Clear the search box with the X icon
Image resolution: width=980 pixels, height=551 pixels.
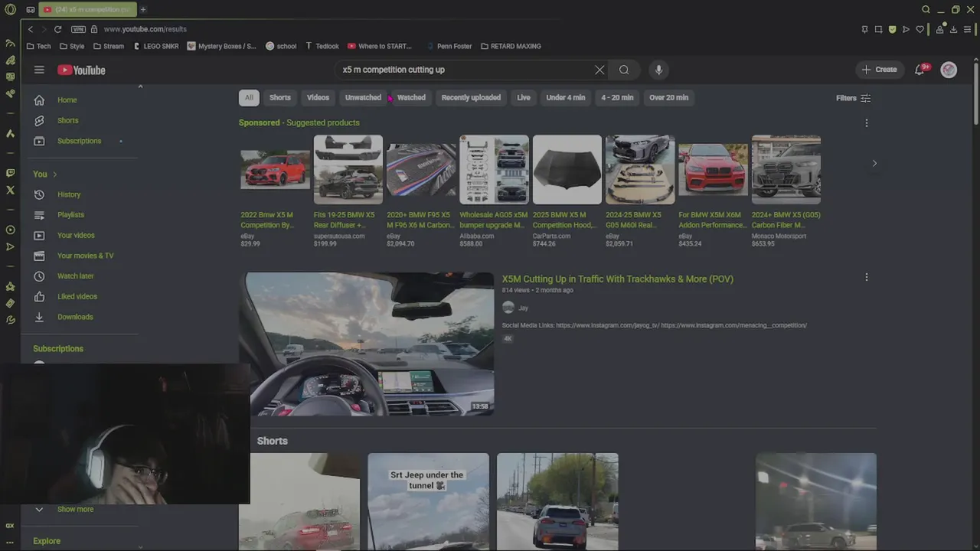tap(599, 70)
